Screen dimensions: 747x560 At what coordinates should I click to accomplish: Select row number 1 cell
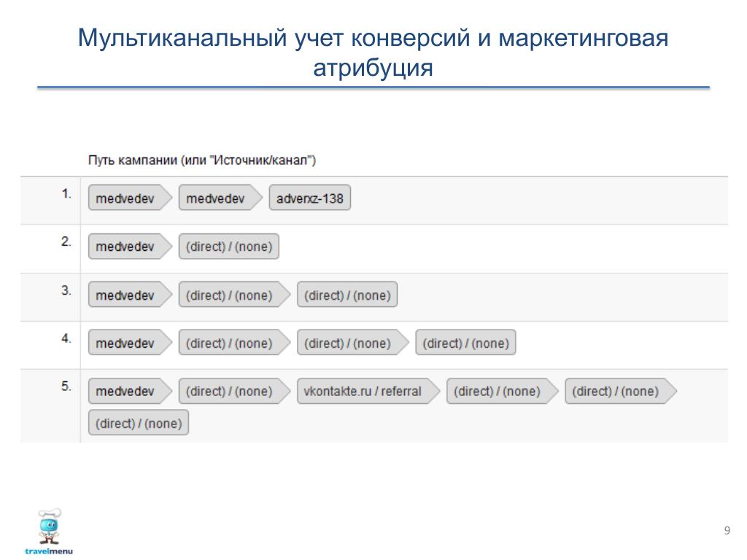(x=66, y=194)
